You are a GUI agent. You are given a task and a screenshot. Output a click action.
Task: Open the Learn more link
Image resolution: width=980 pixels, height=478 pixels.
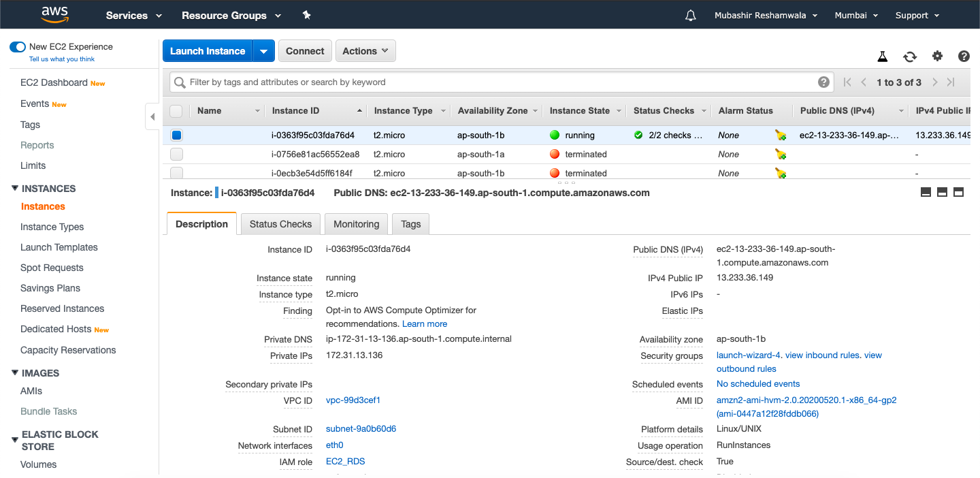pos(425,324)
